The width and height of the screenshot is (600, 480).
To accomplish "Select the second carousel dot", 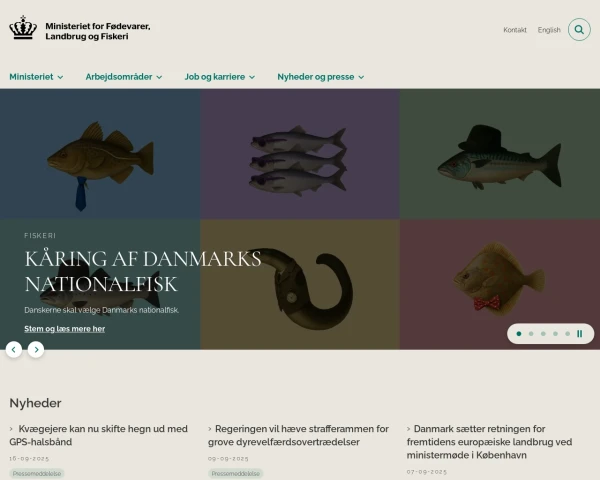I will (531, 334).
